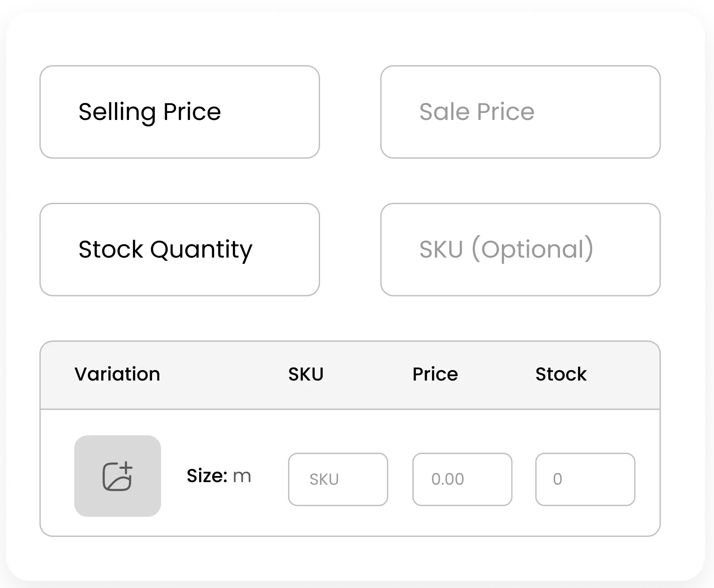Select the Stock Quantity field
The height and width of the screenshot is (588, 714).
(x=179, y=249)
